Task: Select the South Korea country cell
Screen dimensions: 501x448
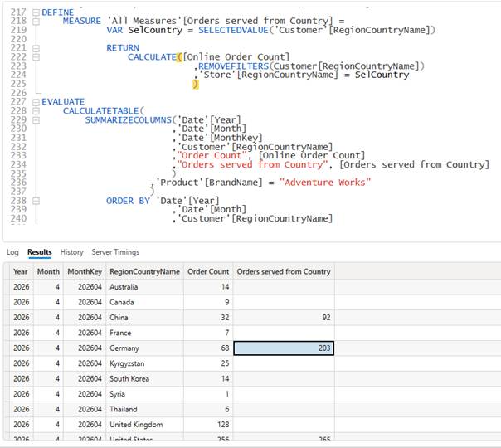Action: coord(144,378)
